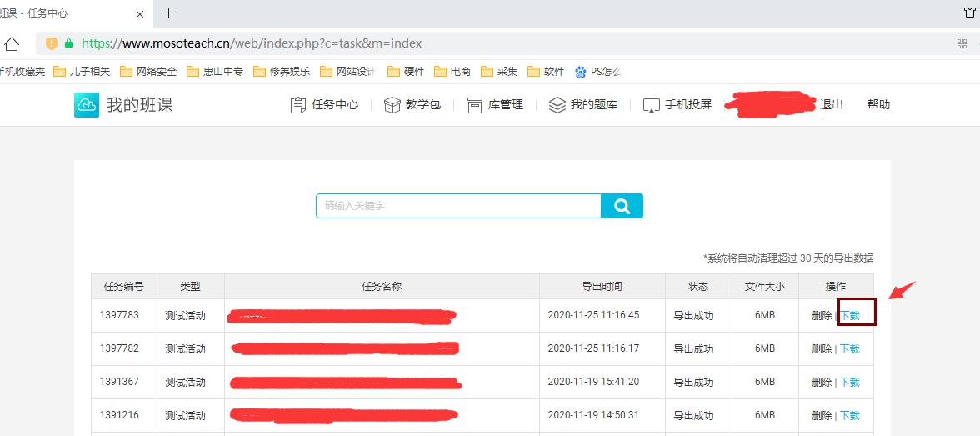The image size is (980, 436).
Task: Click export time 2020-11-19 15:41:20
Action: click(x=593, y=382)
